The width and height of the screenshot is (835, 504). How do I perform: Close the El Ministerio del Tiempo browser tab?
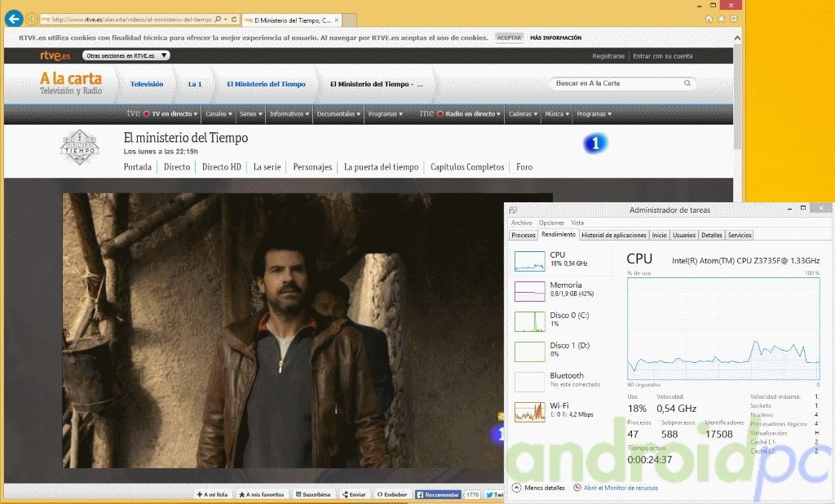pyautogui.click(x=337, y=20)
